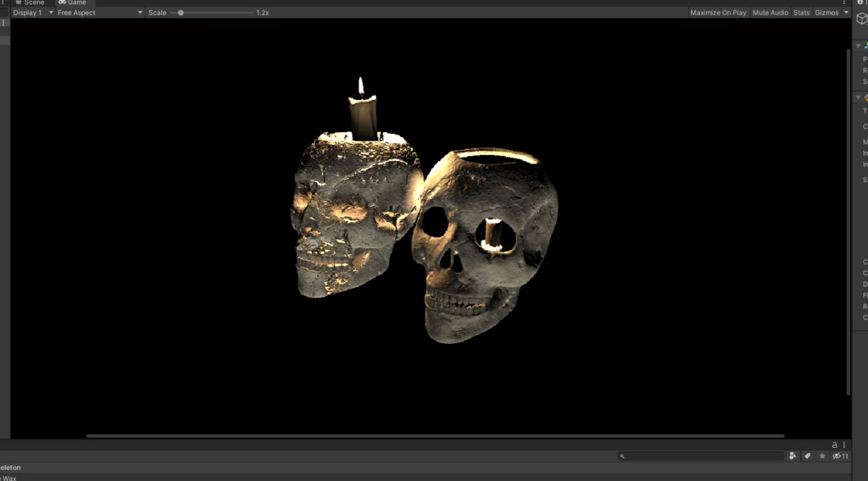The width and height of the screenshot is (868, 481).
Task: Open the Gizmos dropdown arrow
Action: pyautogui.click(x=846, y=13)
